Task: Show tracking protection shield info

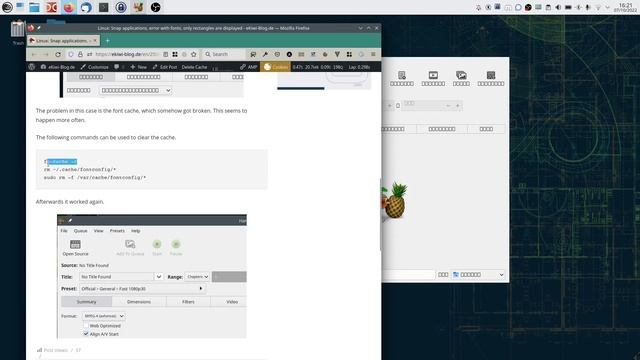Action: click(71, 54)
